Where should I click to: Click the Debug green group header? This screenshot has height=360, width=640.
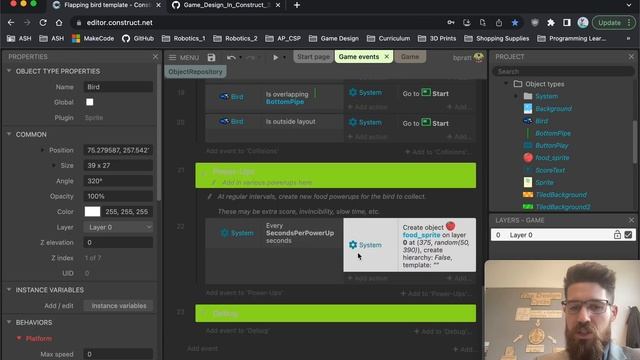pyautogui.click(x=336, y=313)
